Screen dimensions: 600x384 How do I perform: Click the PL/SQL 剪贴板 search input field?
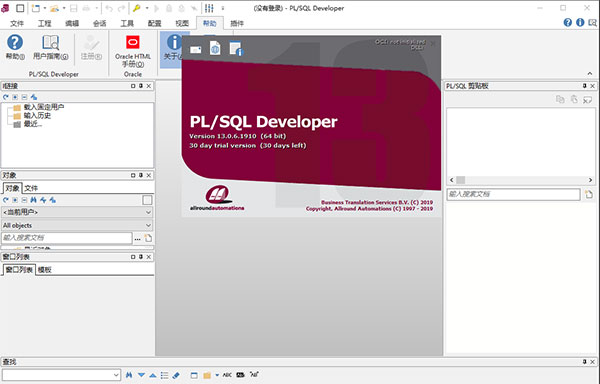click(x=514, y=194)
